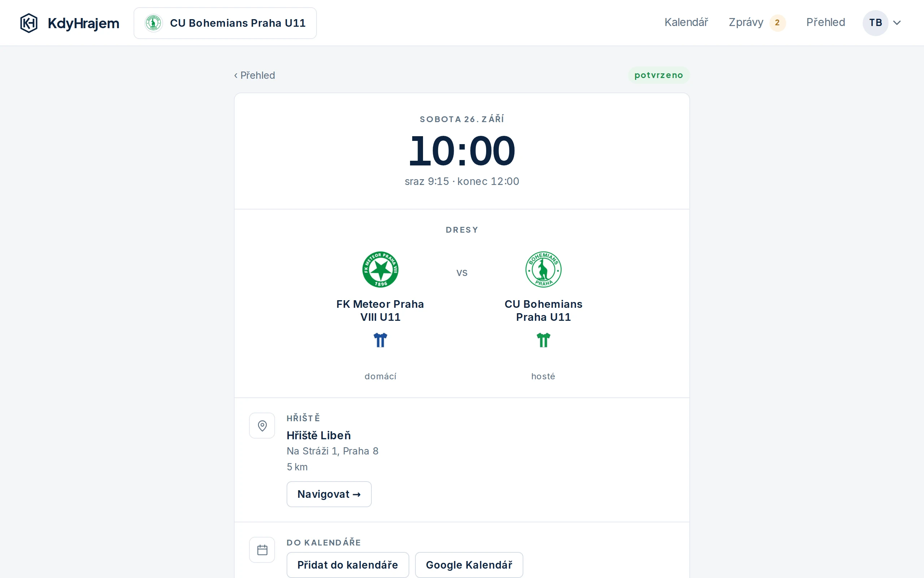Click the venue name Hřiště Libeň

point(318,435)
